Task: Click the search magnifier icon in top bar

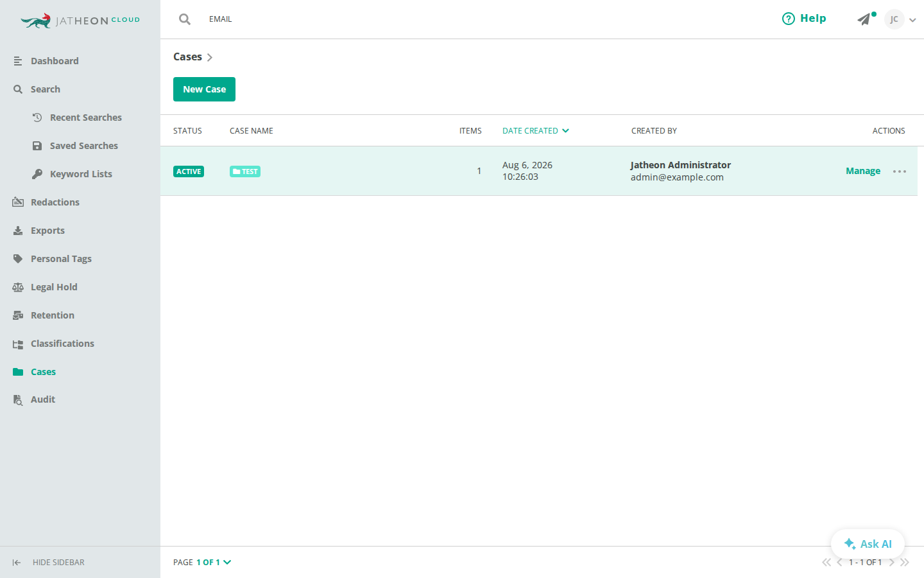Action: tap(185, 19)
